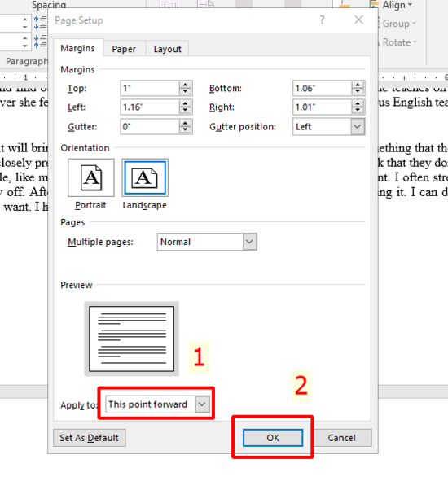
Task: Click the Top margin input field
Action: click(150, 89)
